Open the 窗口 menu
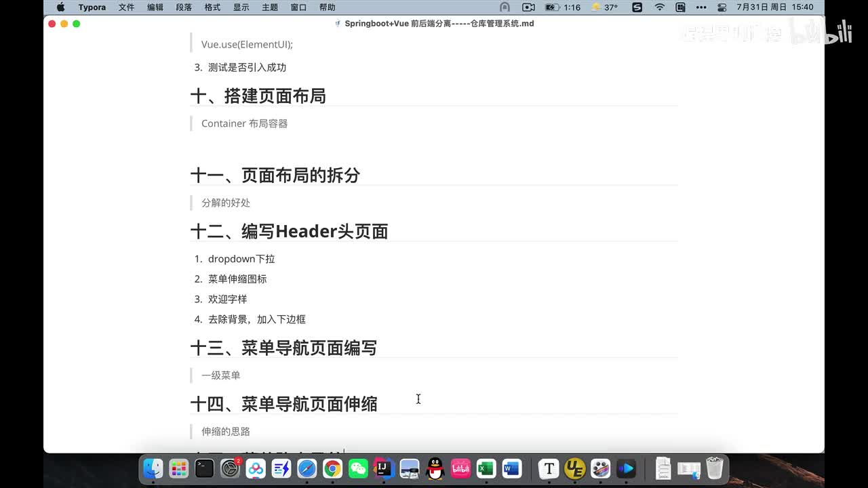The image size is (868, 488). click(x=298, y=7)
